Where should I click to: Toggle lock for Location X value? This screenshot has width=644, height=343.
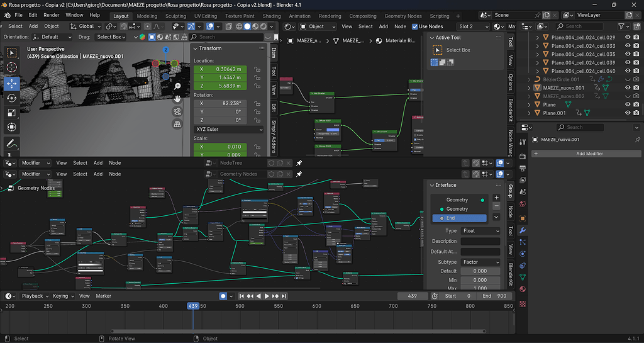click(257, 69)
